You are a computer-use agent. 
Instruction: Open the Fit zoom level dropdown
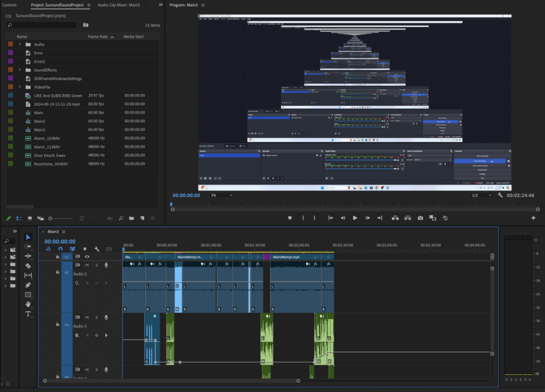coord(221,195)
